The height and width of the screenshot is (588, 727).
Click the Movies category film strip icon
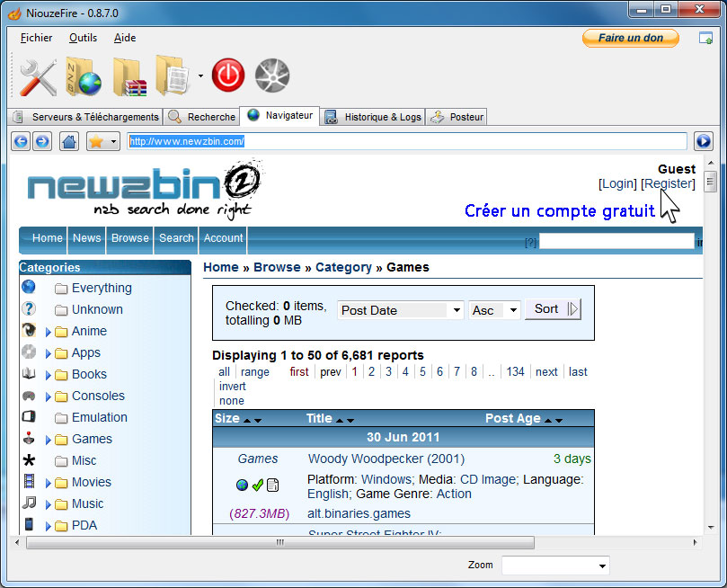(x=29, y=481)
